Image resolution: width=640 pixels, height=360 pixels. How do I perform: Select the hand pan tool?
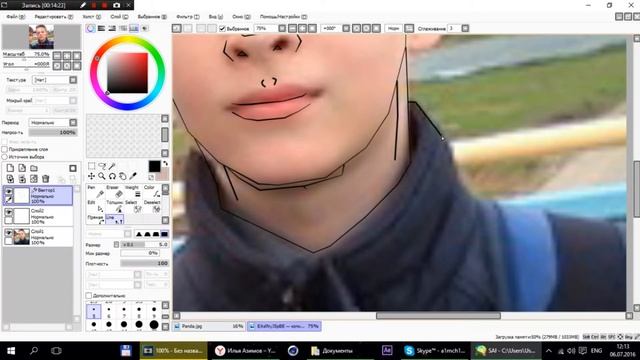(x=122, y=176)
